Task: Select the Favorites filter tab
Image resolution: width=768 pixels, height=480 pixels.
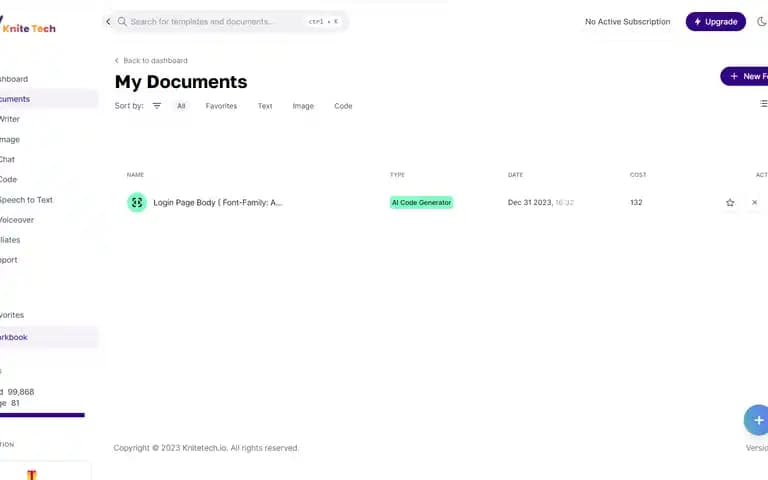Action: pos(221,106)
